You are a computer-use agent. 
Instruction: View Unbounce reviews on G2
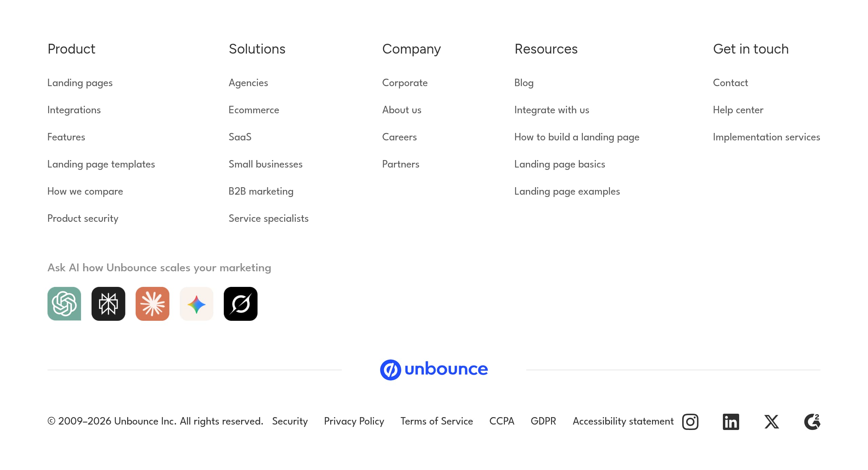[x=812, y=422]
